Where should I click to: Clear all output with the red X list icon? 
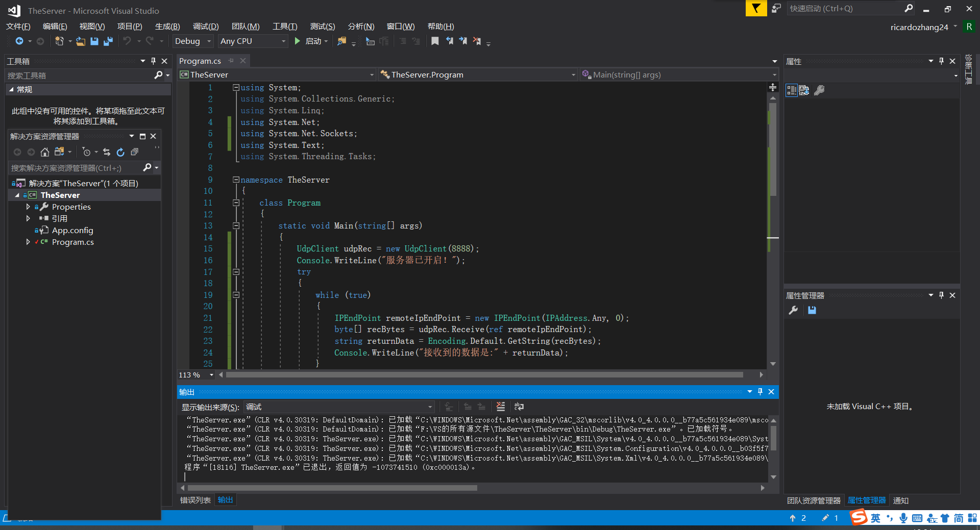[x=501, y=407]
